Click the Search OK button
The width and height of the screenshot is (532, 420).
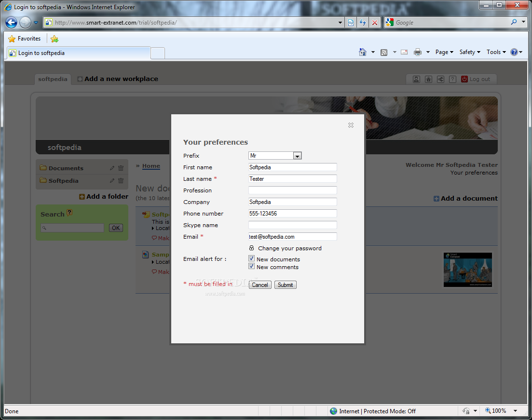(x=116, y=228)
